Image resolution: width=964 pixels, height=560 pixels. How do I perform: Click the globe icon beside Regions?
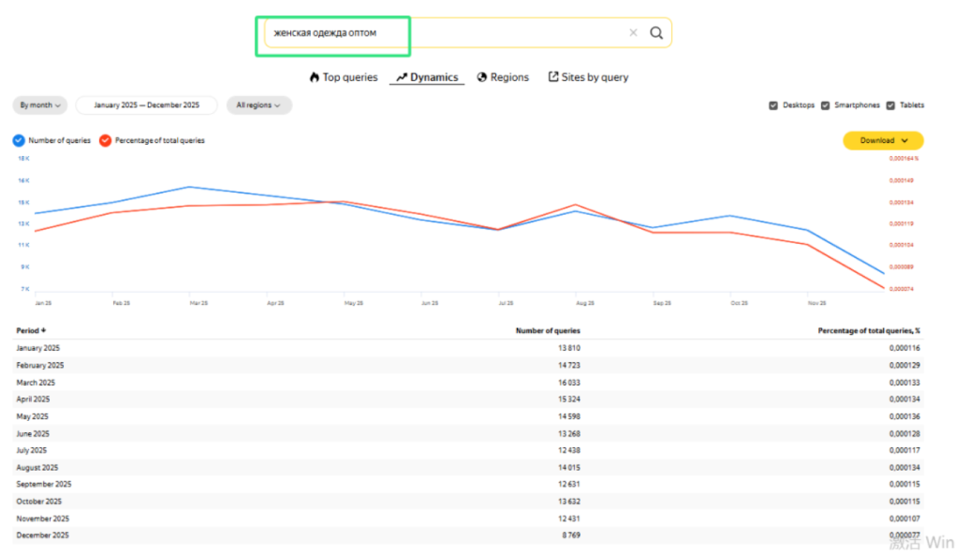[482, 77]
